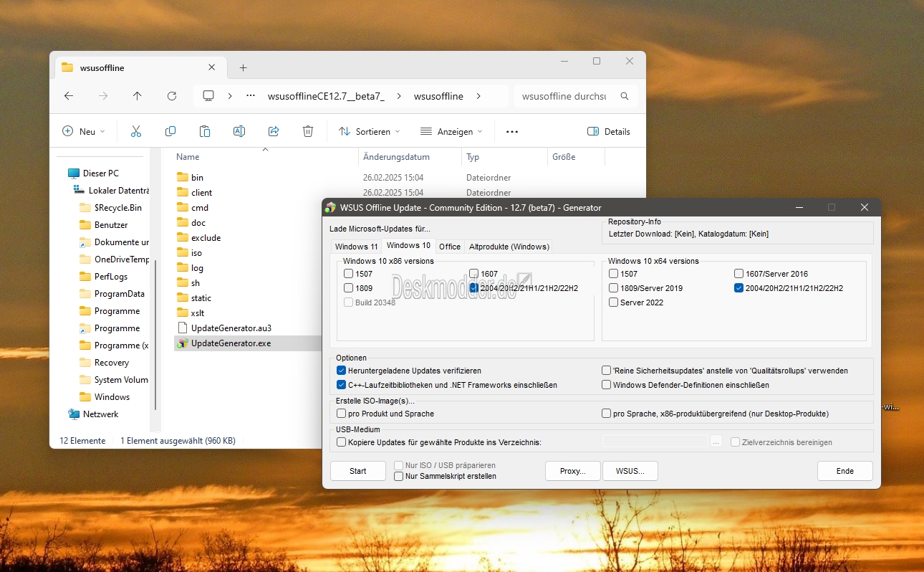924x572 pixels.
Task: Navigate up one folder with up arrow
Action: point(138,96)
